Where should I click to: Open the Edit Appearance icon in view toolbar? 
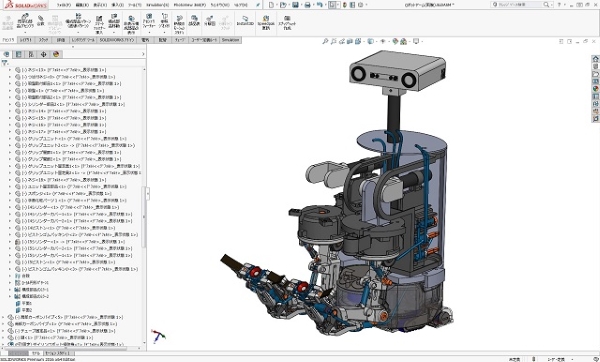[395, 41]
